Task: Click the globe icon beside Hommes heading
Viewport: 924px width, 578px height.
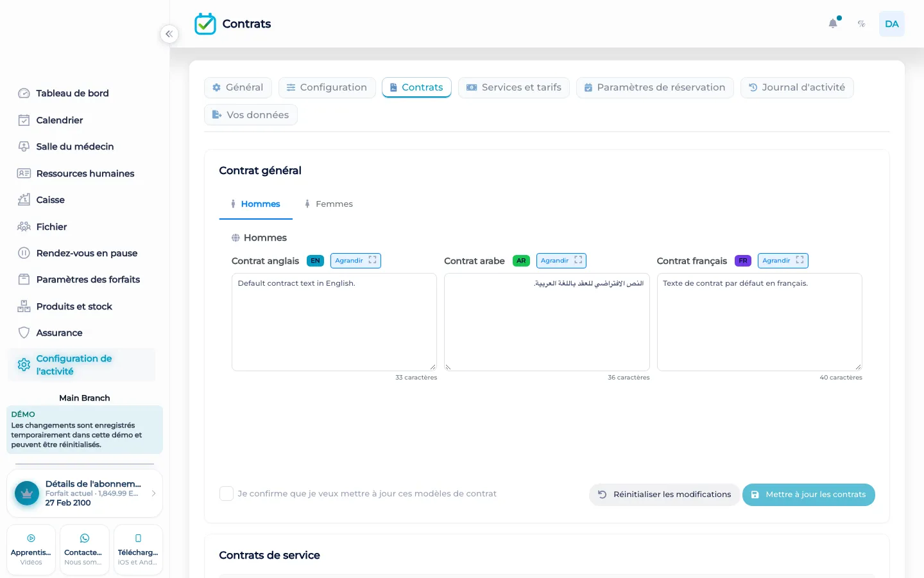Action: pyautogui.click(x=235, y=238)
